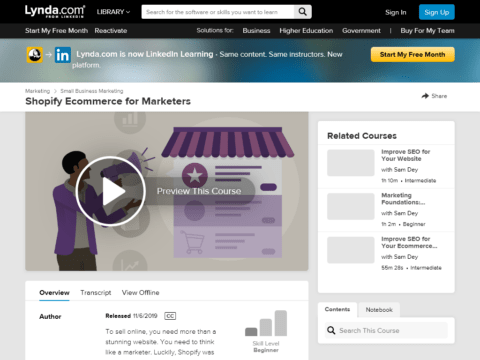The width and height of the screenshot is (480, 360).
Task: Open Higher Education solutions link
Action: pos(306,31)
